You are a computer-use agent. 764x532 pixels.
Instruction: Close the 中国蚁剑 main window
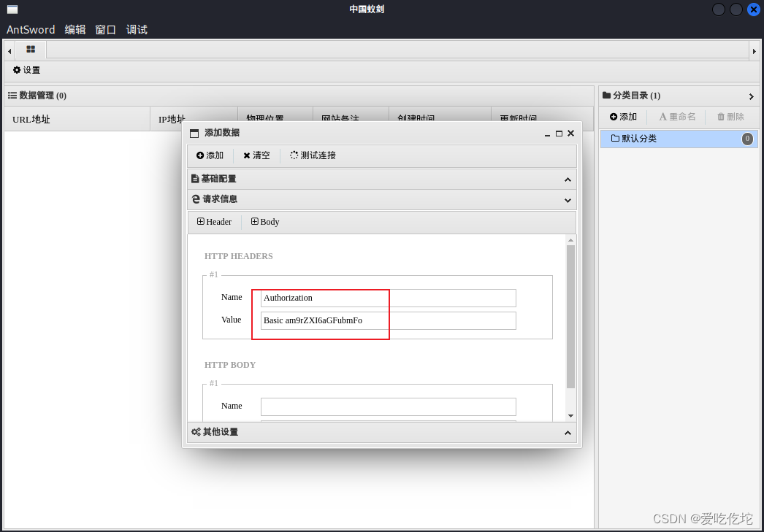click(x=754, y=9)
